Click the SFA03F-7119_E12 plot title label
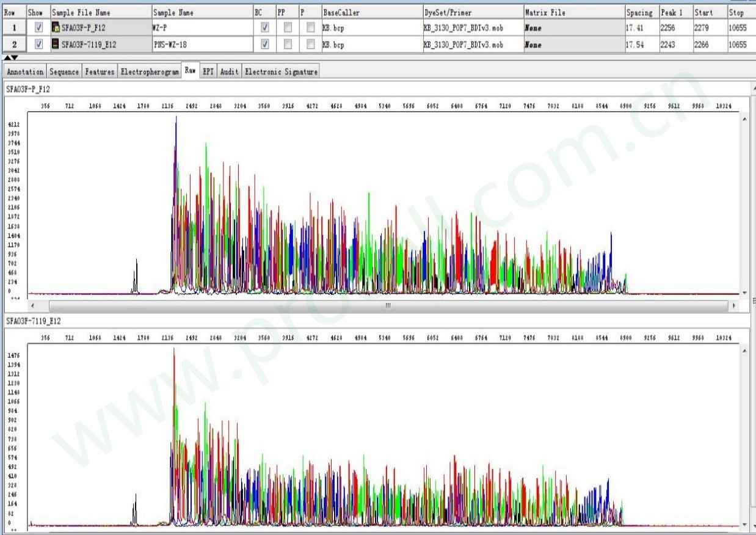The width and height of the screenshot is (756, 535). coord(32,320)
